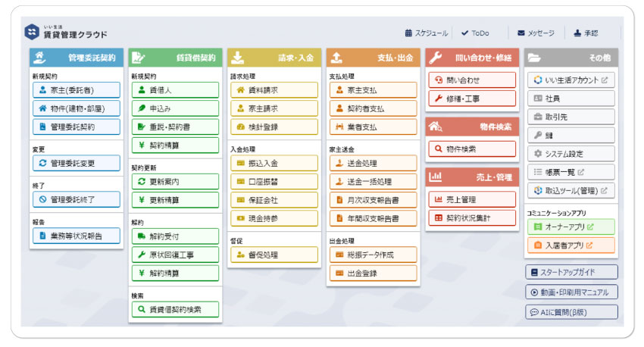Open いい生活アカウント external link
Image resolution: width=644 pixels, height=347 pixels.
pos(571,80)
